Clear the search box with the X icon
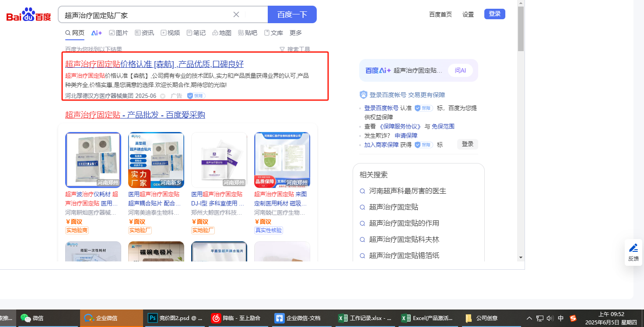Viewport: 644px width, 327px height. point(236,14)
